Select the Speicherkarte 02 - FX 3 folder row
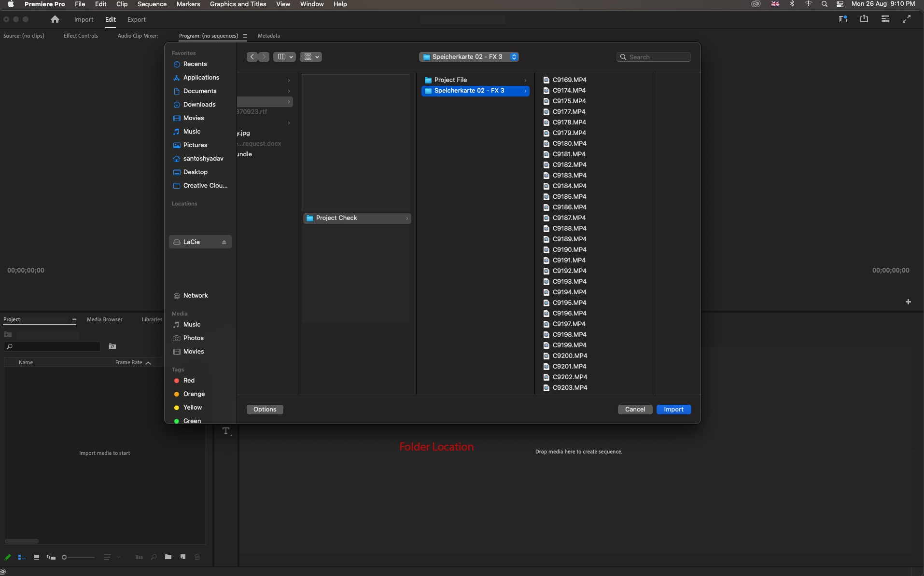This screenshot has width=924, height=576. (476, 91)
